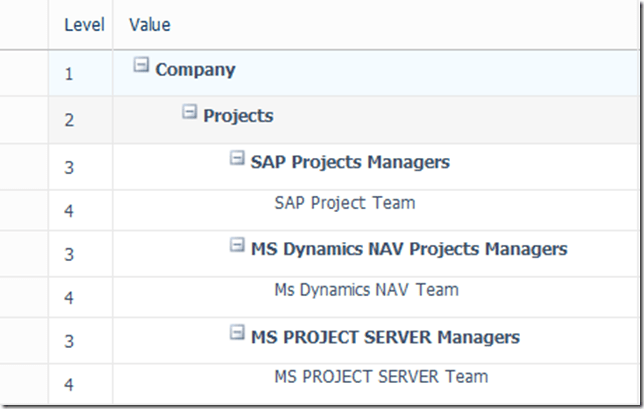Click the Value column header

pos(150,24)
